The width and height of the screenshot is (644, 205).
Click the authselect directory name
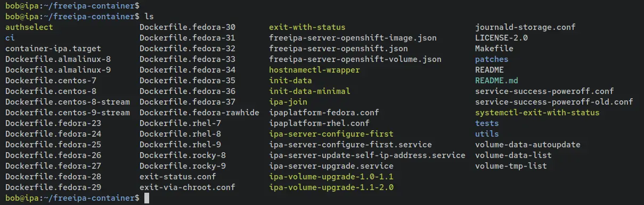(29, 27)
